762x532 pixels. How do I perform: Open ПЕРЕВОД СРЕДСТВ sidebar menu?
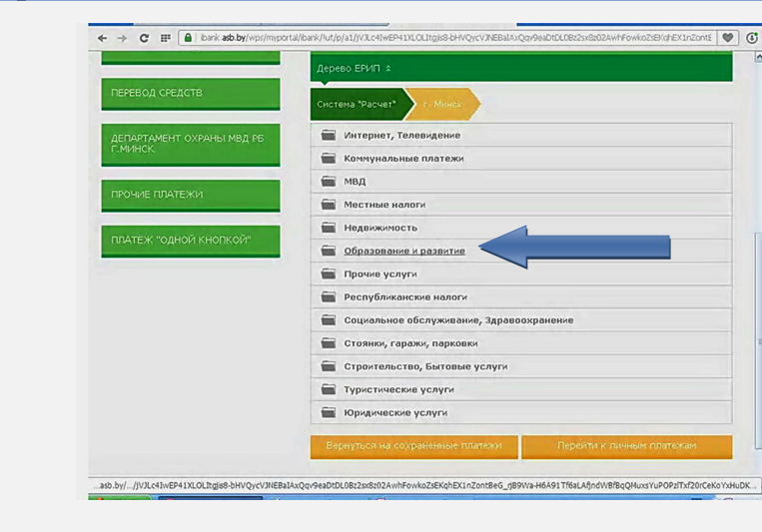tap(190, 93)
